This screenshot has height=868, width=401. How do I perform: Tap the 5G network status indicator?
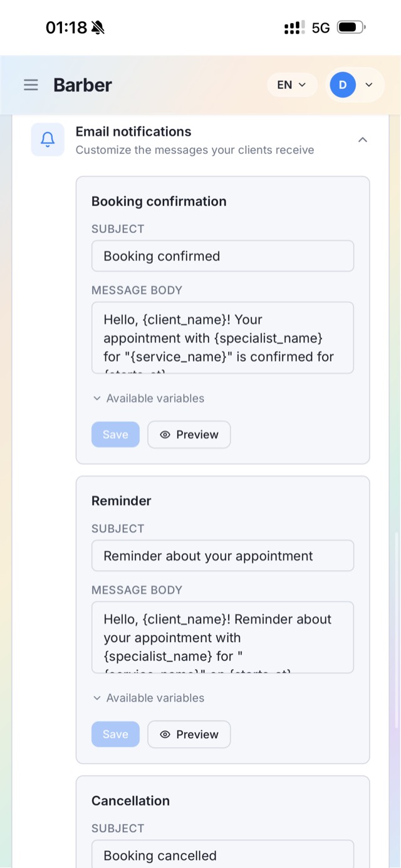click(x=321, y=28)
